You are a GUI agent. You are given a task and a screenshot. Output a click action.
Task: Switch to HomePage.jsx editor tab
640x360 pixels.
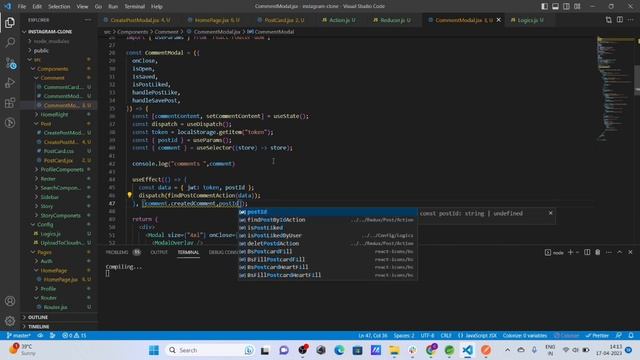click(x=216, y=20)
